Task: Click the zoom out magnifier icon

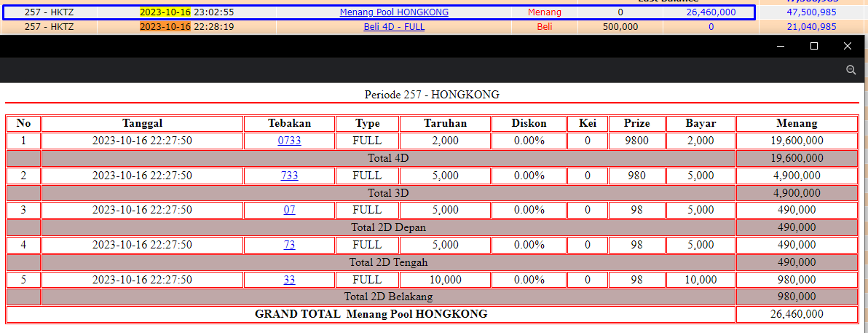Action: click(x=851, y=69)
